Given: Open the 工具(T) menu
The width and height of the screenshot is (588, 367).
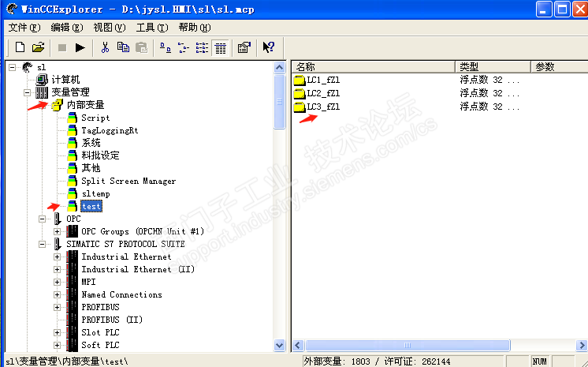Looking at the screenshot, I should tap(152, 28).
